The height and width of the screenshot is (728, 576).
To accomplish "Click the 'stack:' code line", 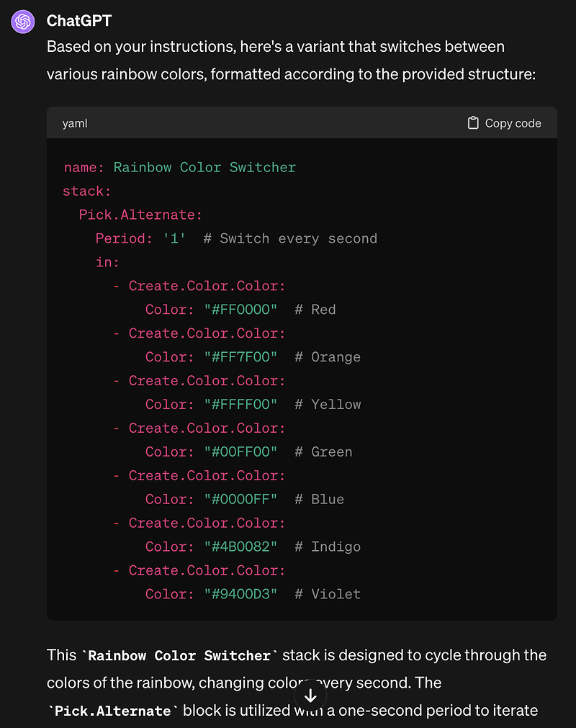I will coord(87,192).
